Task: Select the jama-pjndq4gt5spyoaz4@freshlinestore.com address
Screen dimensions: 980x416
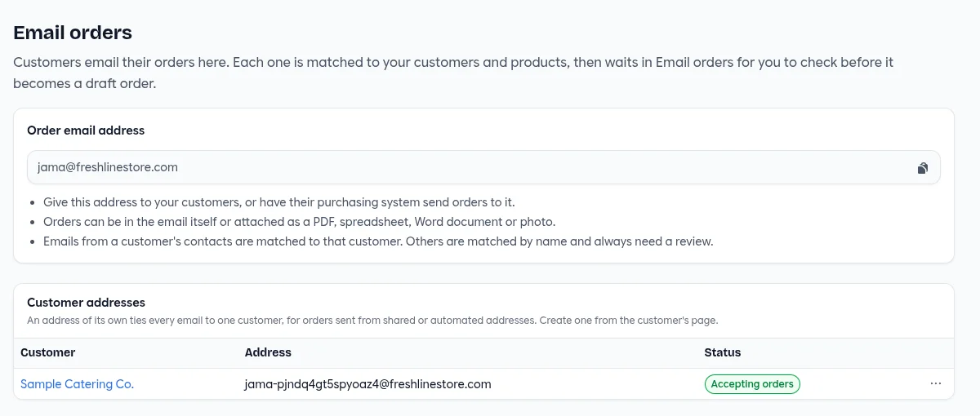Action: click(x=367, y=384)
